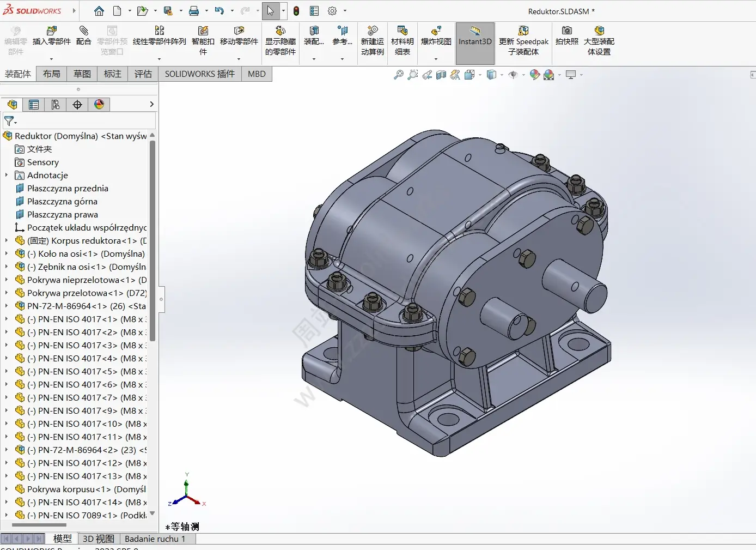Open the DisplayManager tab in the left panel

pos(99,104)
